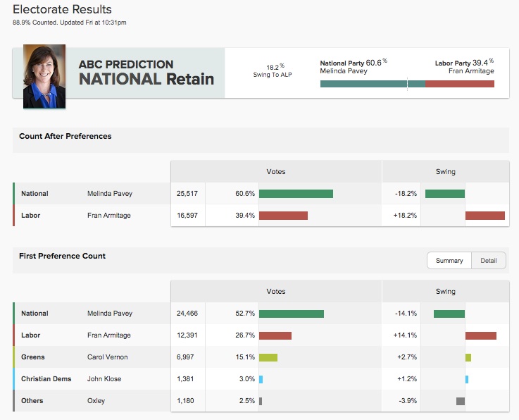Click the two-party preferred result bar
The width and height of the screenshot is (519, 420).
tap(407, 84)
